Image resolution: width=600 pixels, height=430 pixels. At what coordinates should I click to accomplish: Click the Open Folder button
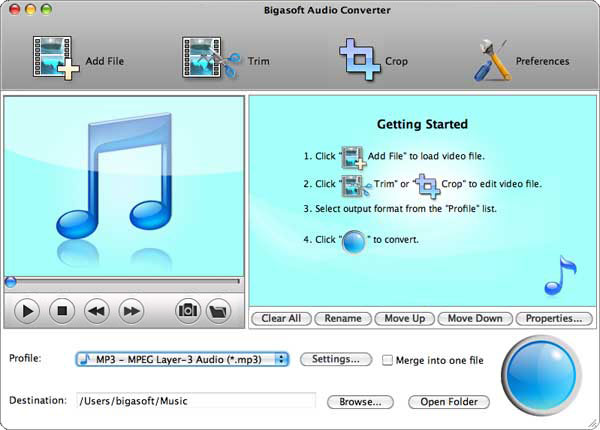coord(449,402)
